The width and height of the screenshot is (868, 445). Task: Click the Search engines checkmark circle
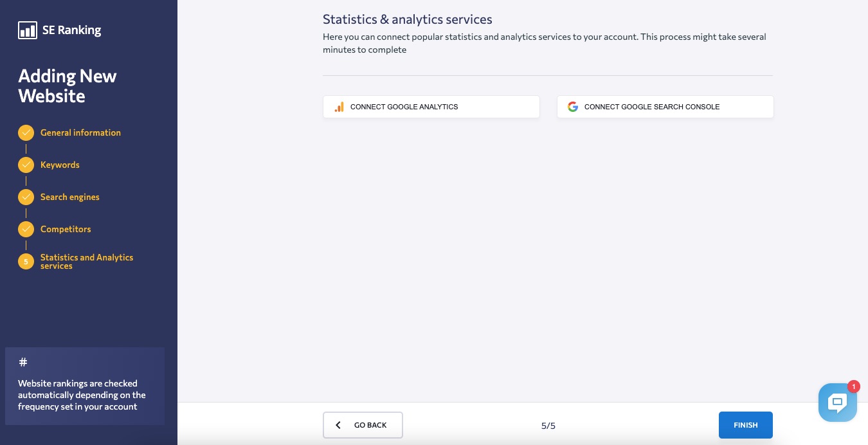coord(26,197)
